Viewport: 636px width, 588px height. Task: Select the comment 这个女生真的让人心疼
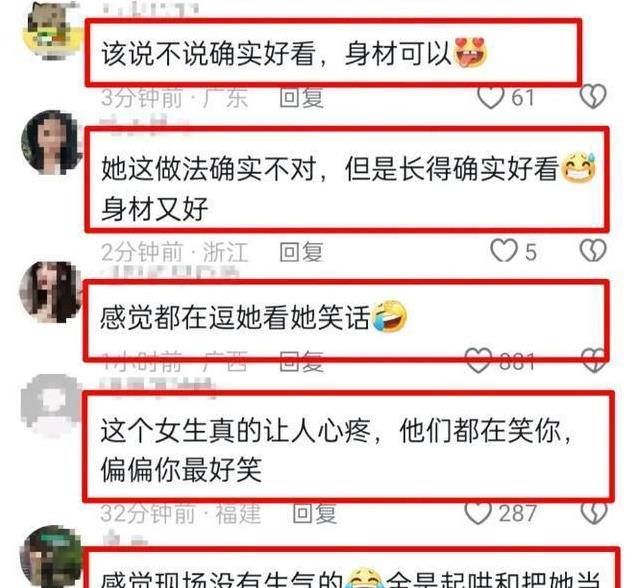click(235, 430)
